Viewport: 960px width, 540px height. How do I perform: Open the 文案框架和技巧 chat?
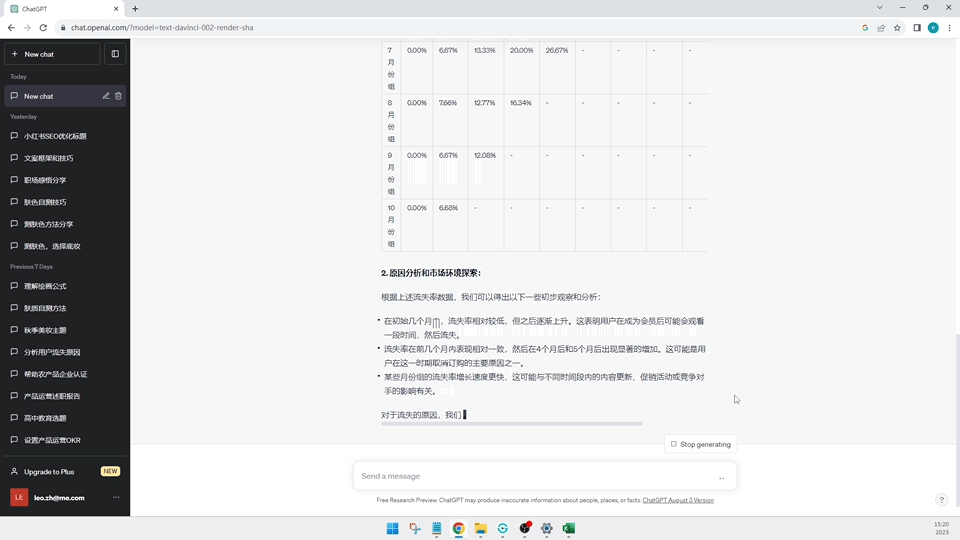(x=65, y=158)
